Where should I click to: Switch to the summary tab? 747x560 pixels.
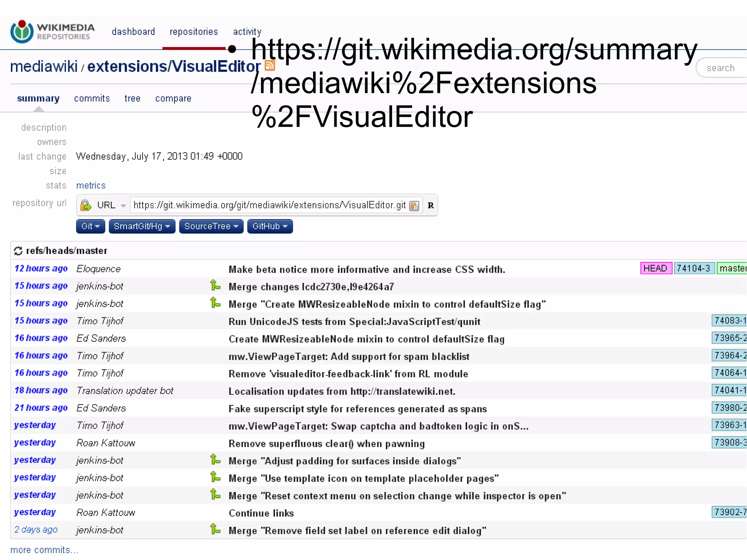[x=38, y=99]
